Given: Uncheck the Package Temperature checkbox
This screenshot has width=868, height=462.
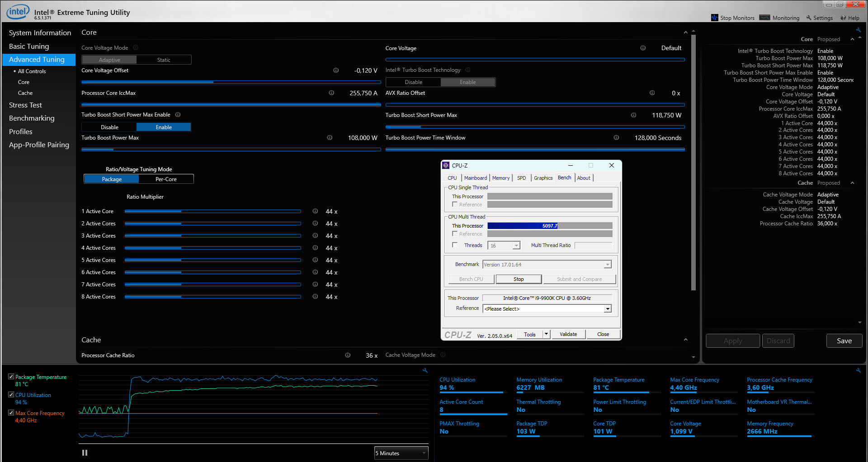Looking at the screenshot, I should click(11, 377).
